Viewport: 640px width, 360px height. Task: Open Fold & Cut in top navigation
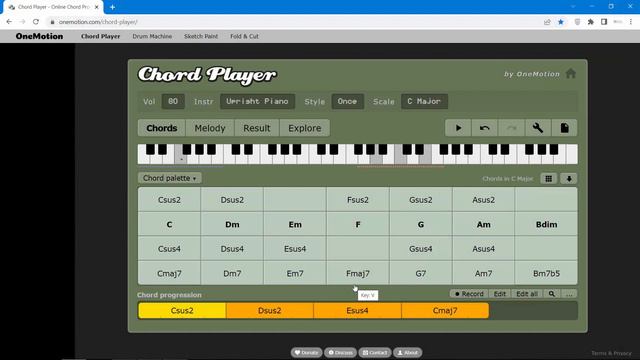244,36
